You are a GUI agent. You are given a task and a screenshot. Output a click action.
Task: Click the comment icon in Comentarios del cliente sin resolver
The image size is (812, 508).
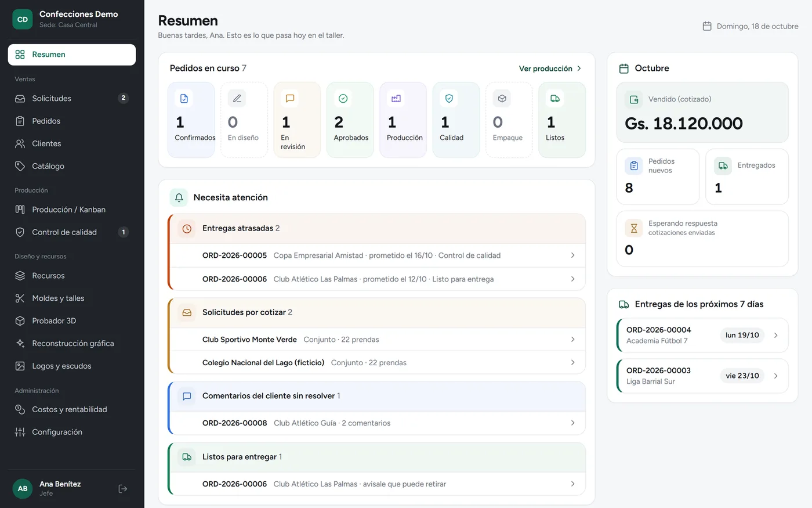click(x=187, y=396)
